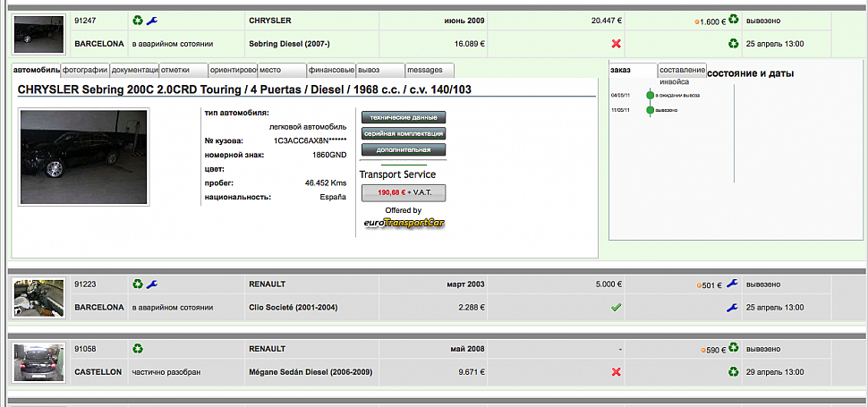The height and width of the screenshot is (407, 868).
Task: Click the серийная комплектация button
Action: coord(404,133)
